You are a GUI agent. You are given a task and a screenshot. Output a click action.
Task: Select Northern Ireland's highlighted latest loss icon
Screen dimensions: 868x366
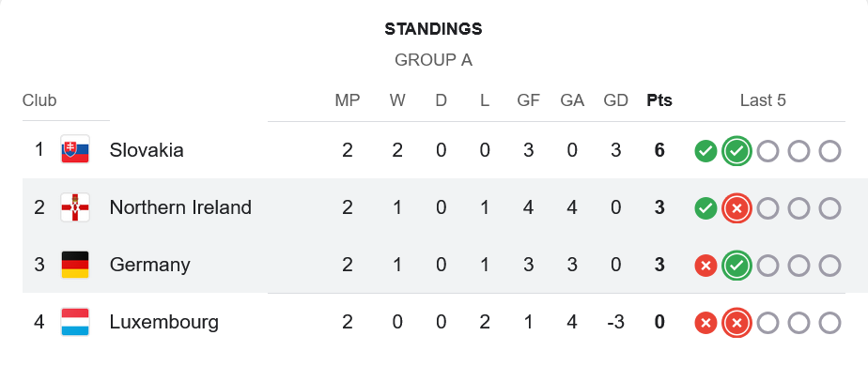736,208
